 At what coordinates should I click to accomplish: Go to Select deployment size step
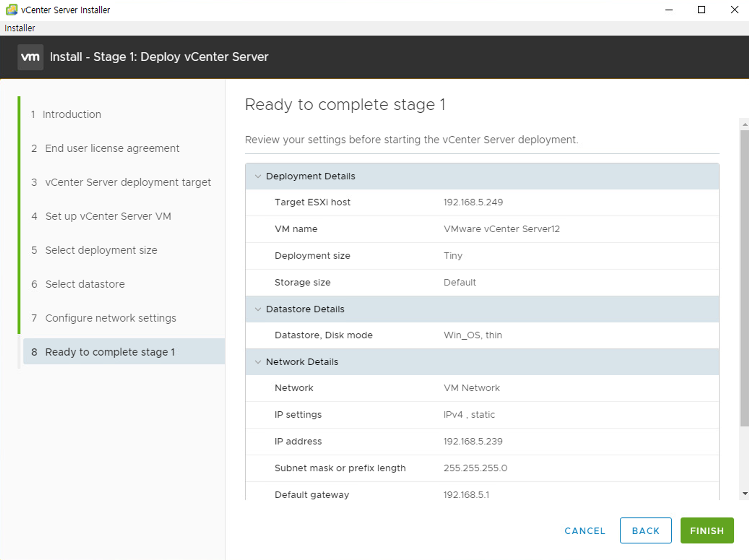click(101, 250)
